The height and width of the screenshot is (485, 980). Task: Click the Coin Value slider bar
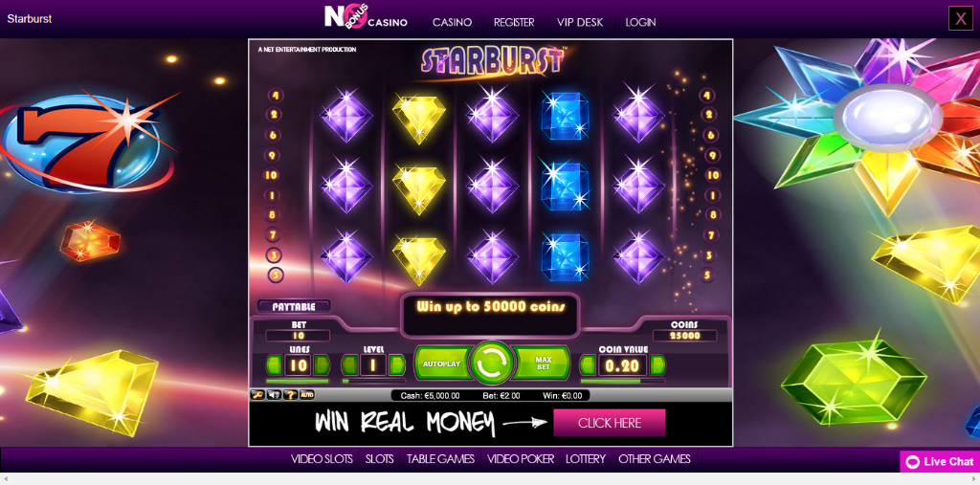tap(622, 381)
